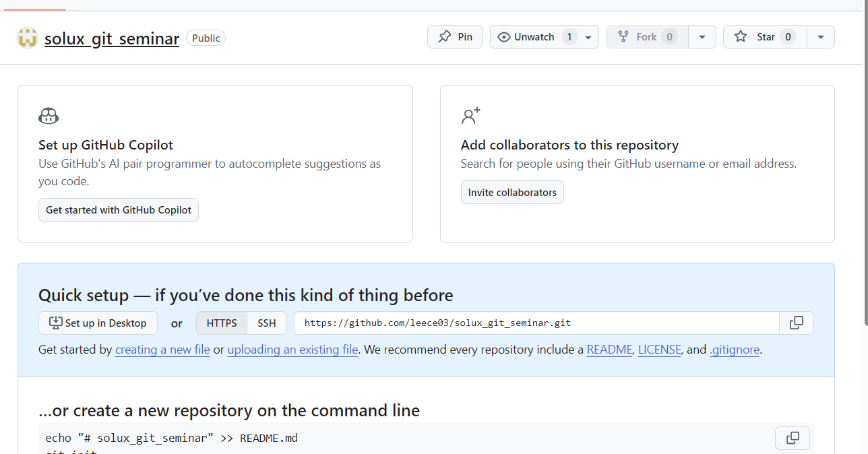Copy the command line setup commands

(793, 439)
